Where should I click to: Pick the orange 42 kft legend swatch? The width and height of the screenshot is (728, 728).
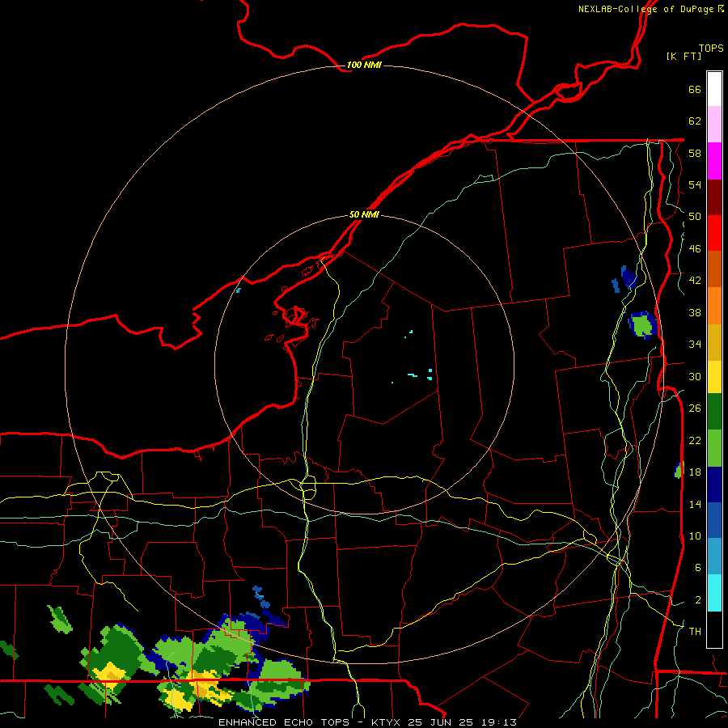714,306
